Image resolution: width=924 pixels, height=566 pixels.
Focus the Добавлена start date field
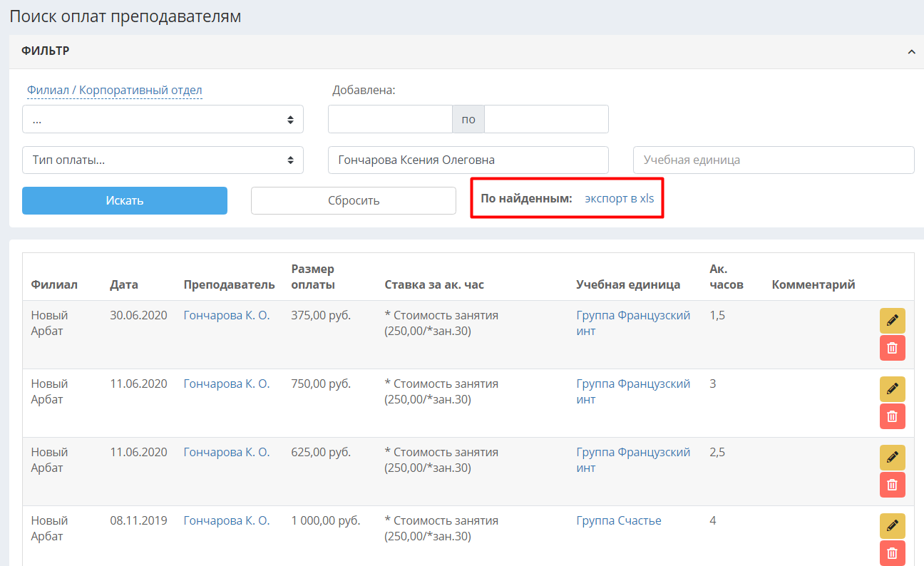point(390,119)
